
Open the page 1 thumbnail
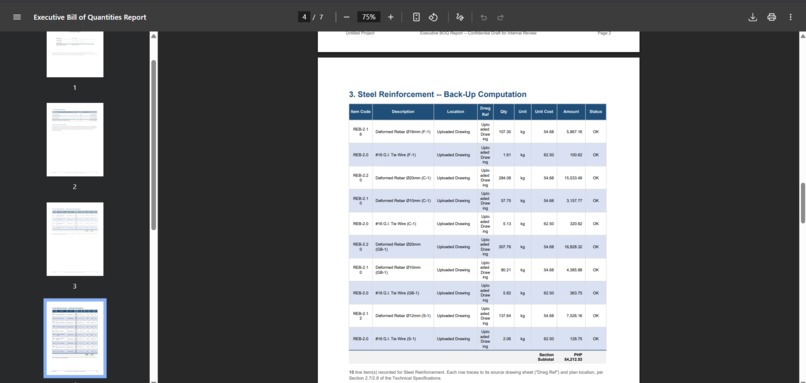point(75,54)
